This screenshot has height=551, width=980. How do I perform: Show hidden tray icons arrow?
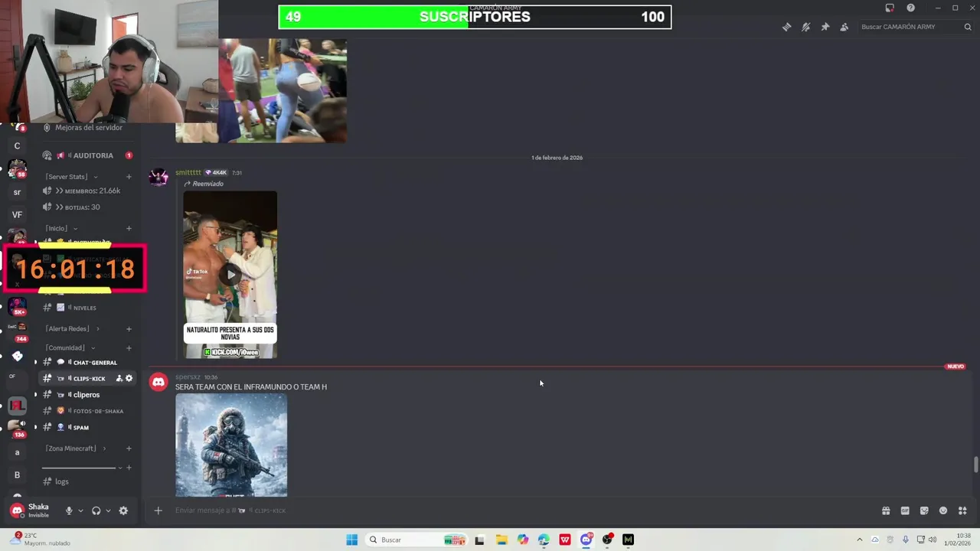[859, 540]
